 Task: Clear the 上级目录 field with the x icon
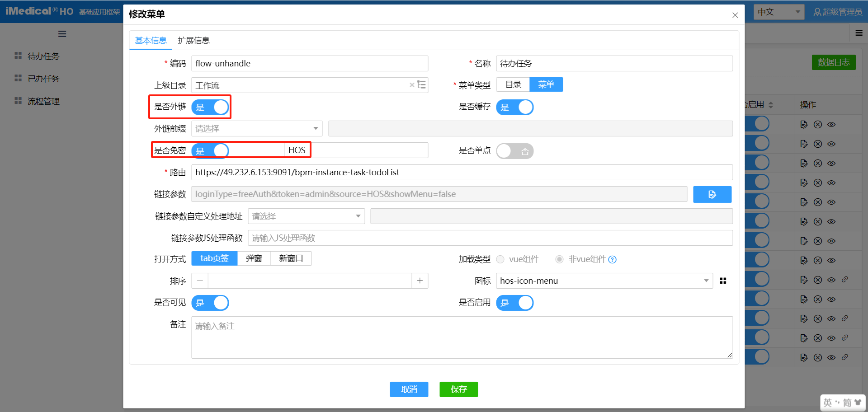tap(411, 85)
